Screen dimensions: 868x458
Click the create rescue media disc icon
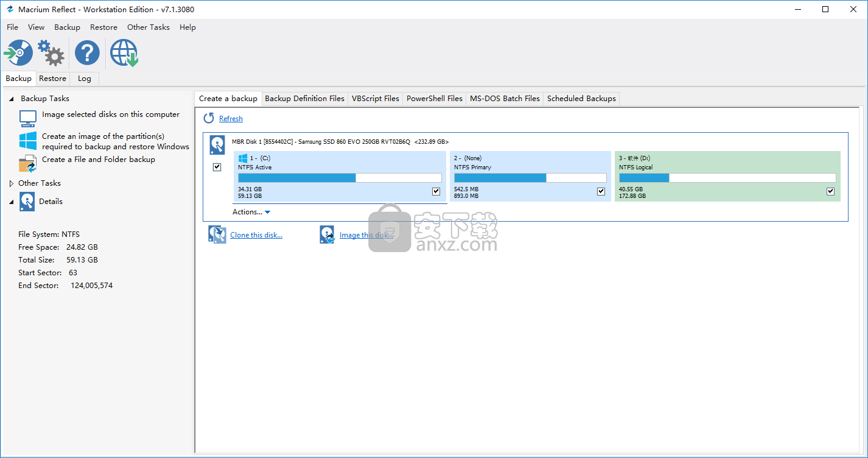[18, 53]
